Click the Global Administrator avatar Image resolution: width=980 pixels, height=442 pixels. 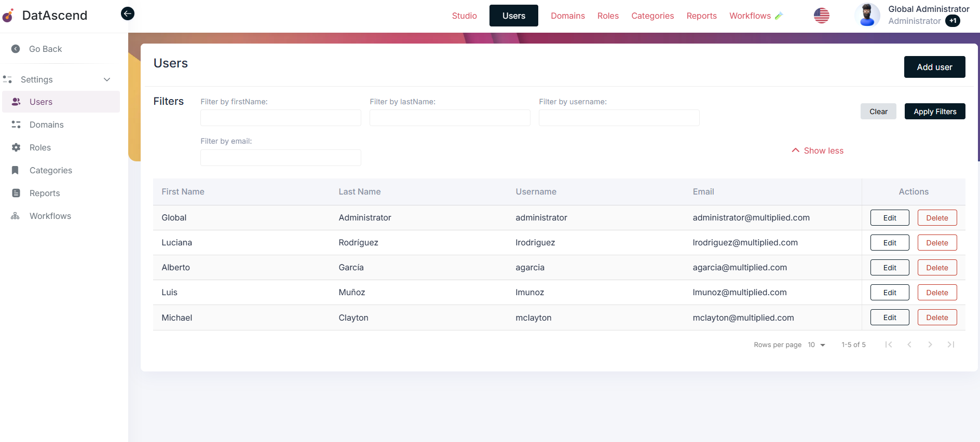(867, 15)
